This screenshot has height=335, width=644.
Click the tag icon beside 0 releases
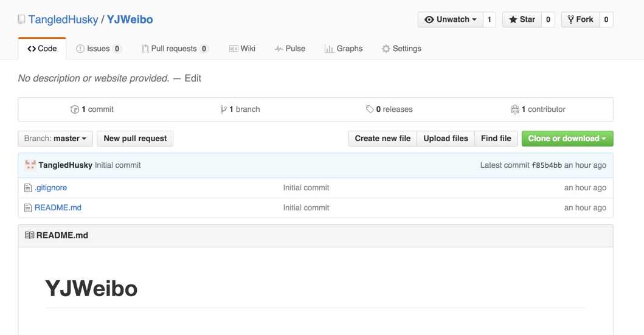point(370,109)
